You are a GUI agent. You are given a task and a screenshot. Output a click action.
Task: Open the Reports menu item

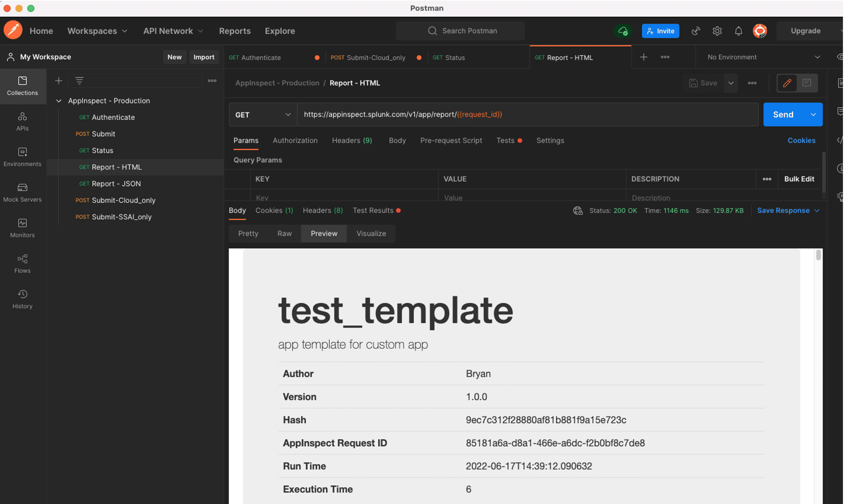pyautogui.click(x=234, y=31)
